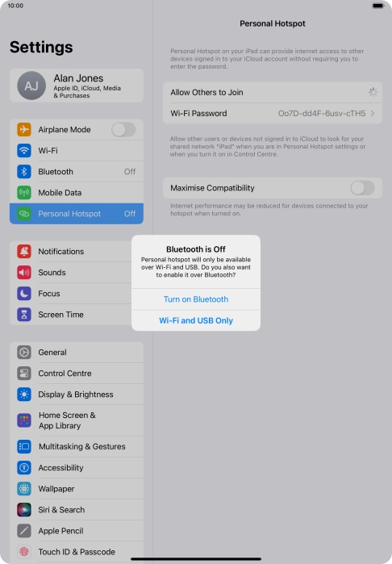392x564 pixels.
Task: Open the Focus moon icon
Action: [x=24, y=294]
